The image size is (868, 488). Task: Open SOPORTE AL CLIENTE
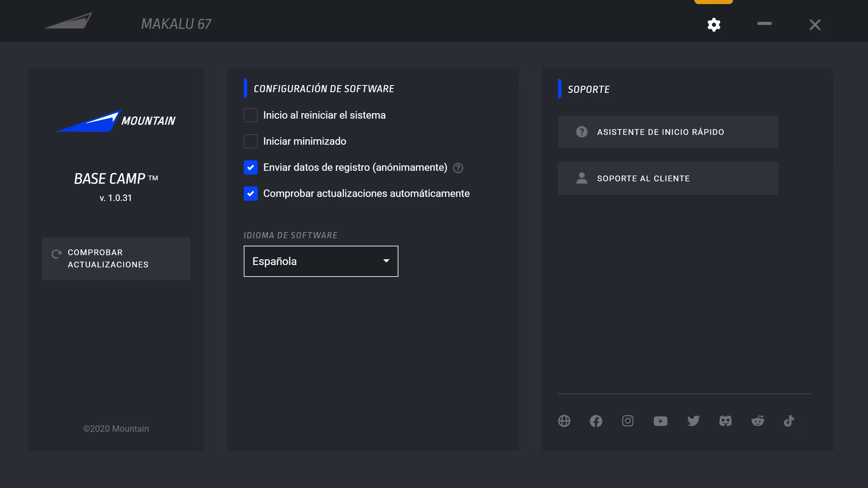668,178
